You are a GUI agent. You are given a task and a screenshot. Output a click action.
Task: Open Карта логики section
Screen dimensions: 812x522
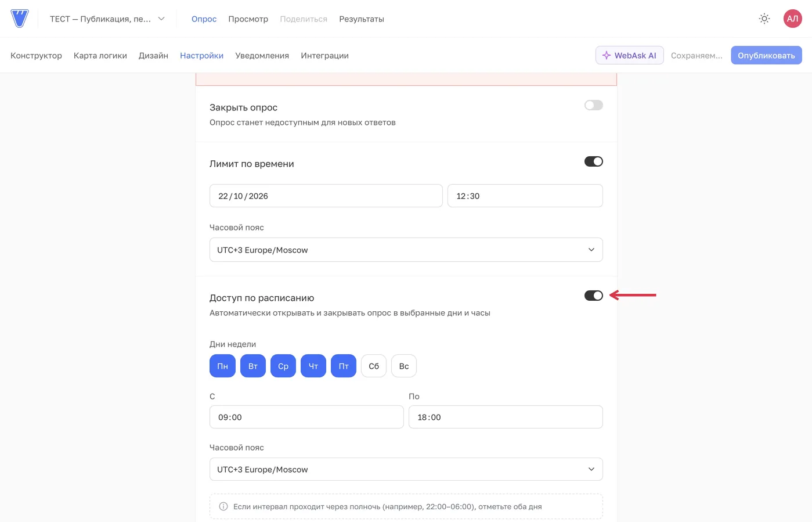tap(100, 55)
